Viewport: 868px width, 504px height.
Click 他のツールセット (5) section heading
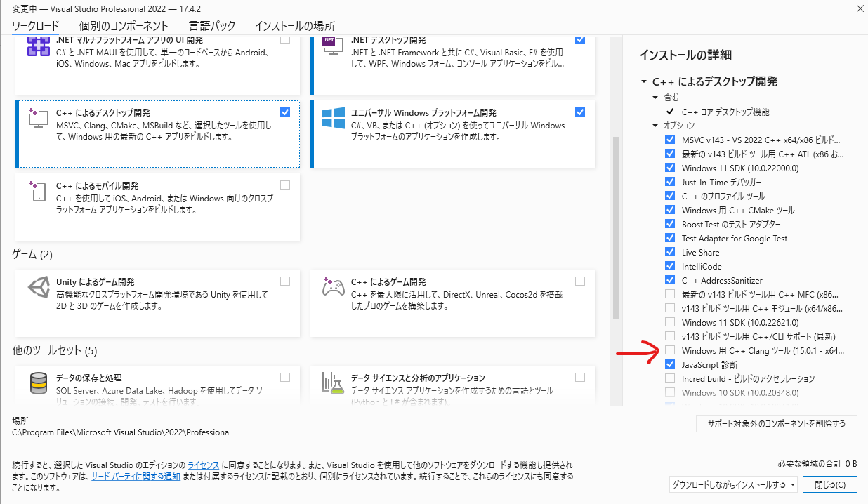[55, 350]
